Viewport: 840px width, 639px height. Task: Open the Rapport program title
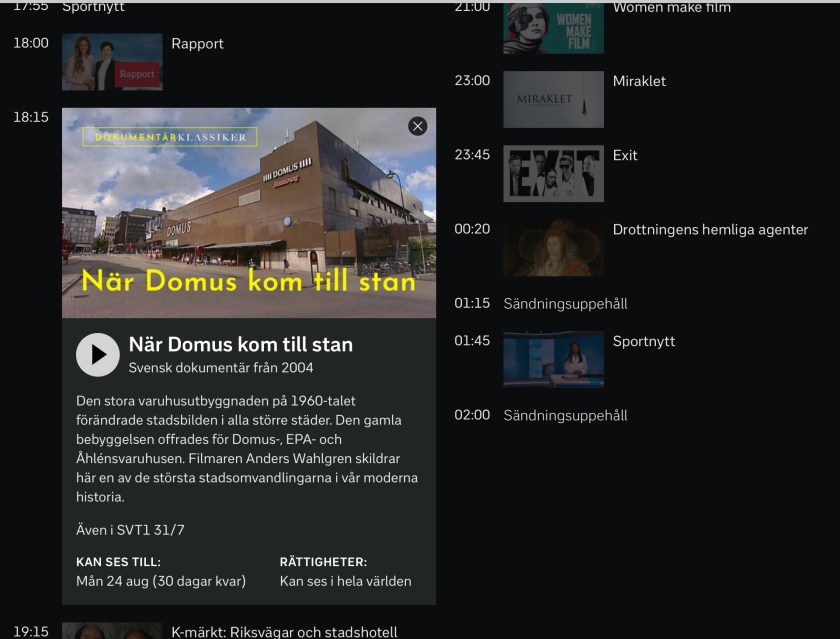pyautogui.click(x=197, y=44)
